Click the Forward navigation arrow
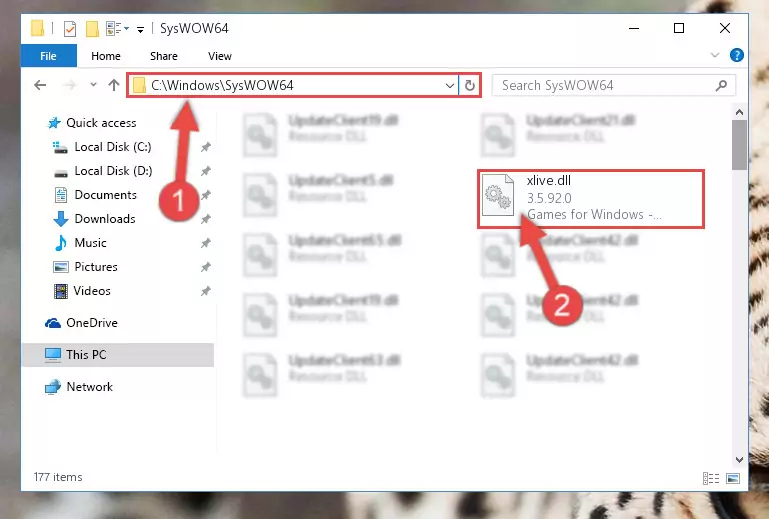Screen dimensions: 769x519 click(69, 85)
